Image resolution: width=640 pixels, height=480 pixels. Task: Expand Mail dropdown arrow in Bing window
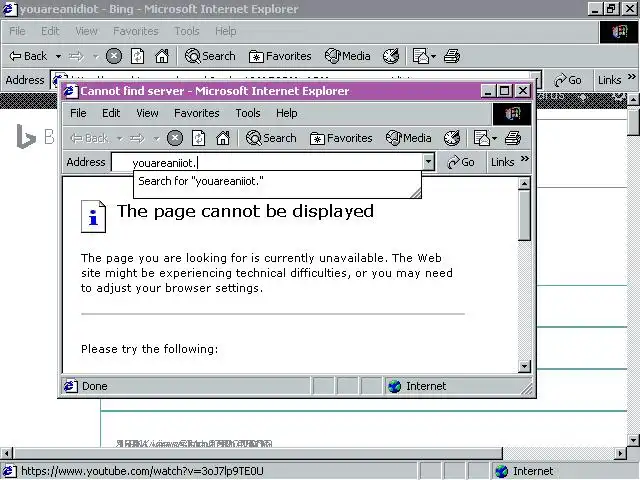click(x=433, y=56)
